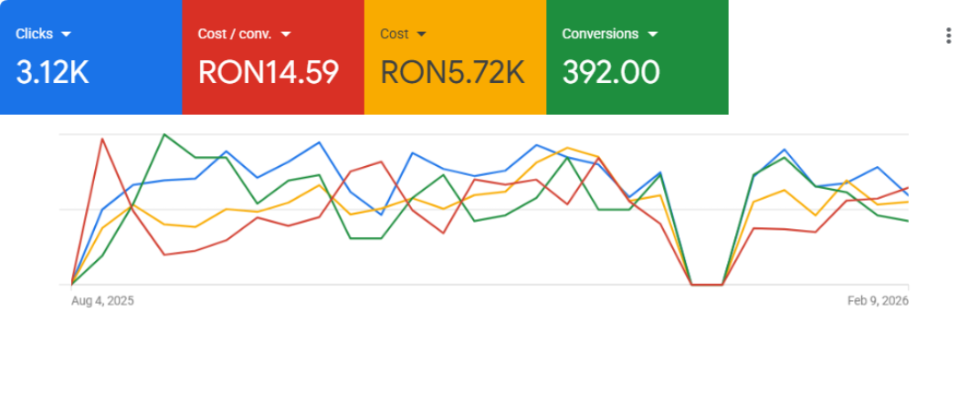Click the Feb 9, 2026 end date label
The width and height of the screenshot is (980, 406).
click(876, 301)
